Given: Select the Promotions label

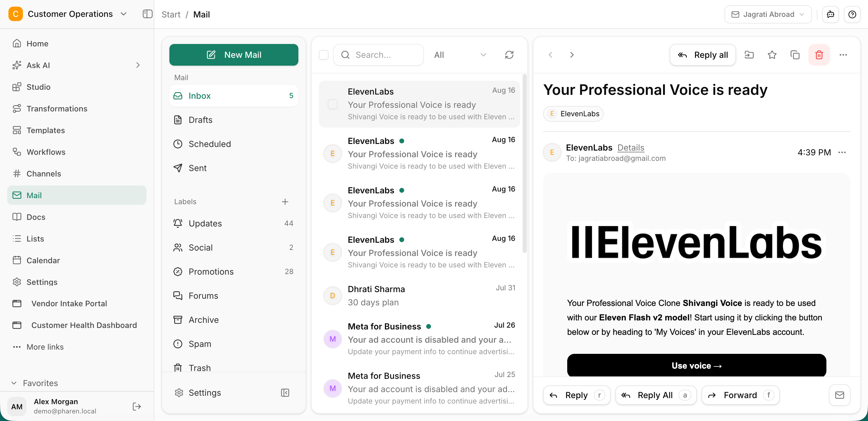Looking at the screenshot, I should [x=234, y=271].
